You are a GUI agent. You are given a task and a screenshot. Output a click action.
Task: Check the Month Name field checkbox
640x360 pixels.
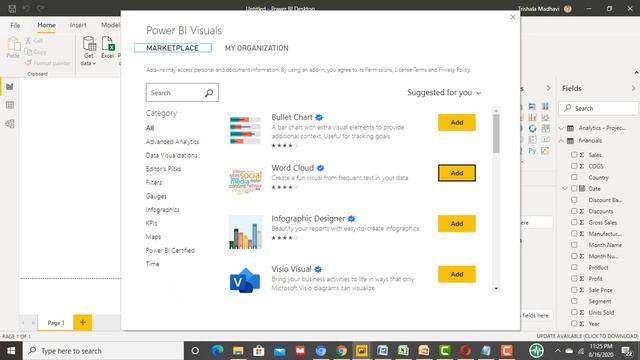pyautogui.click(x=574, y=245)
